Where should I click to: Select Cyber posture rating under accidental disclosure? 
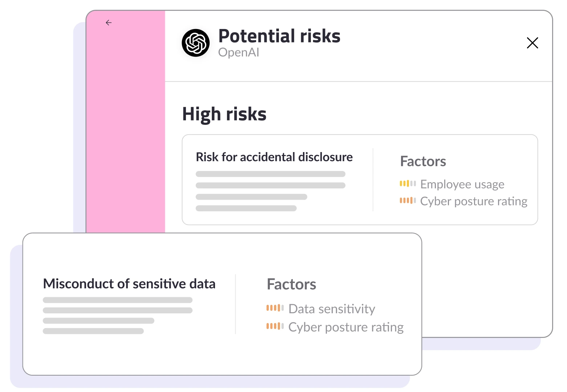click(474, 201)
